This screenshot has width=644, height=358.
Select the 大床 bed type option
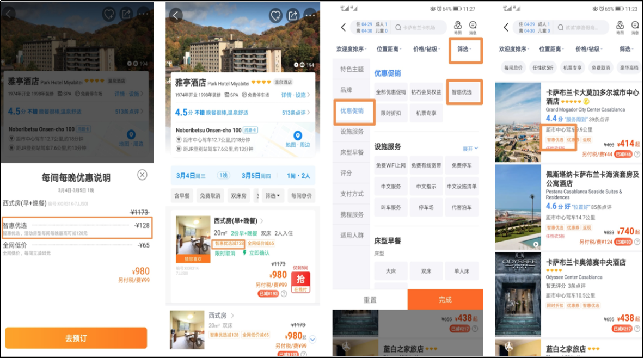[x=391, y=271]
